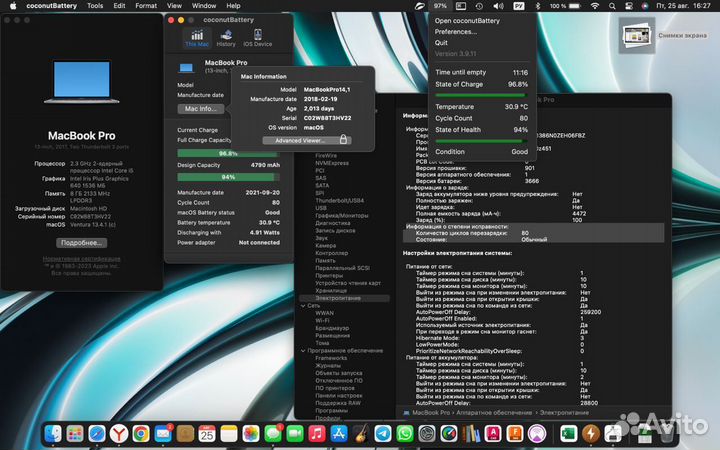Open the Format menu

[146, 6]
